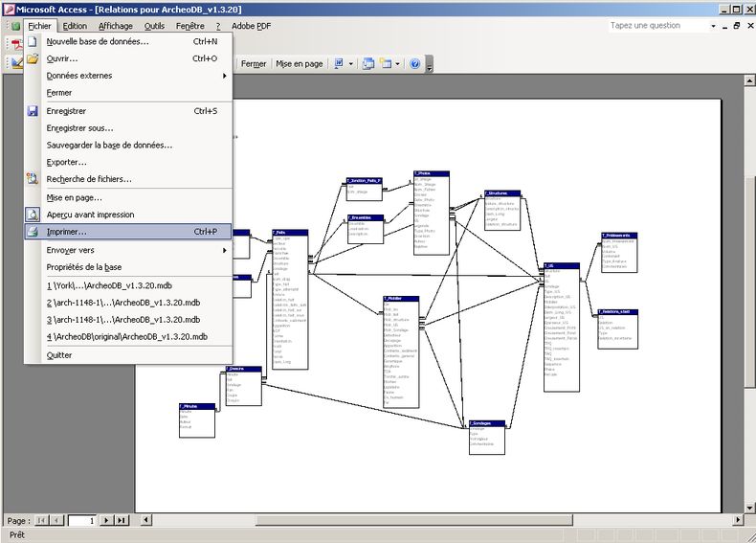Screen dimensions: 756x543
Task: Click the vertical scrollbar thumb
Action: tap(749, 282)
